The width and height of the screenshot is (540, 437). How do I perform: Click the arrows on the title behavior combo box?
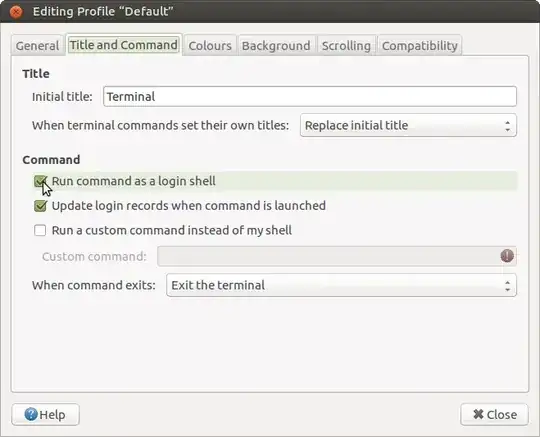point(507,126)
